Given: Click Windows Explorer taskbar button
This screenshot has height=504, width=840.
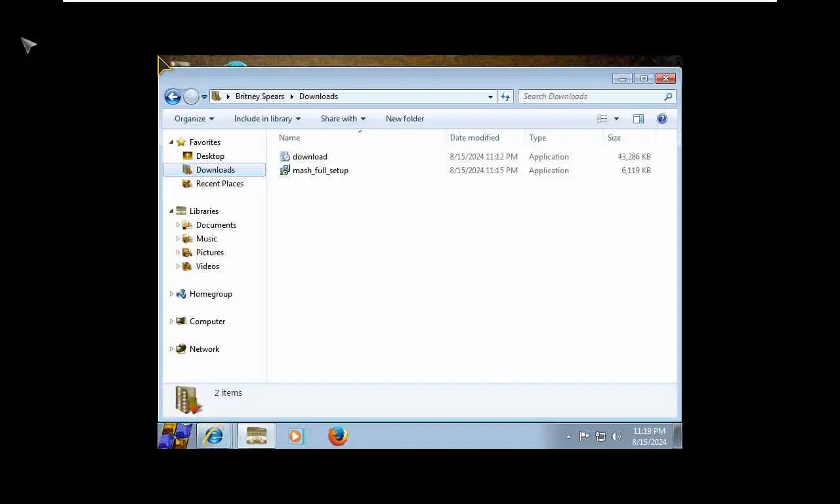Looking at the screenshot, I should click(257, 436).
